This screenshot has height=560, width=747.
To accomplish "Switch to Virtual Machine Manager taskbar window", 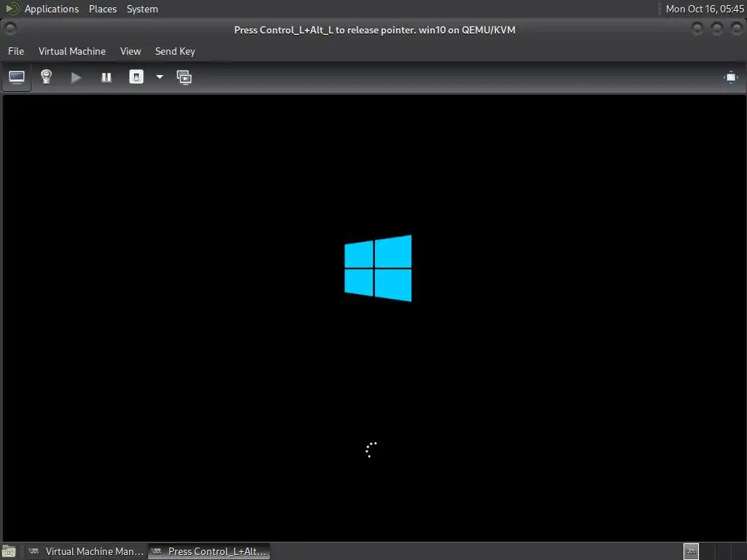I will tap(86, 551).
